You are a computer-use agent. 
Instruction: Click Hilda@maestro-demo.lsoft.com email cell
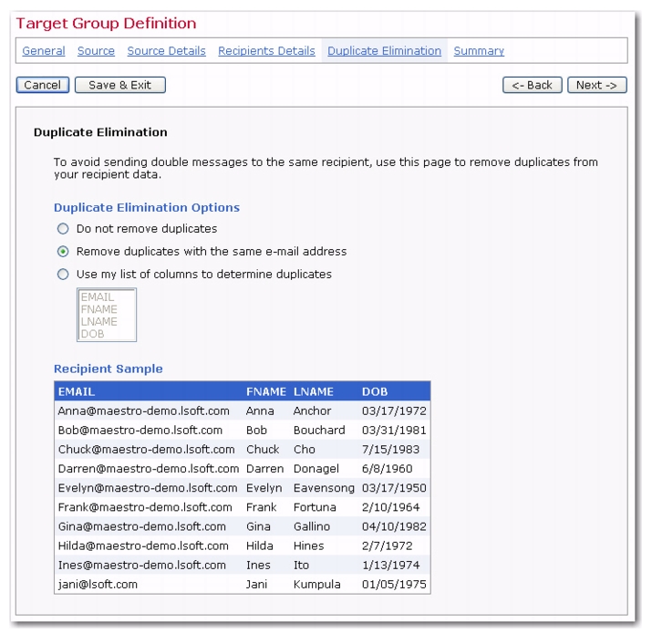(143, 545)
